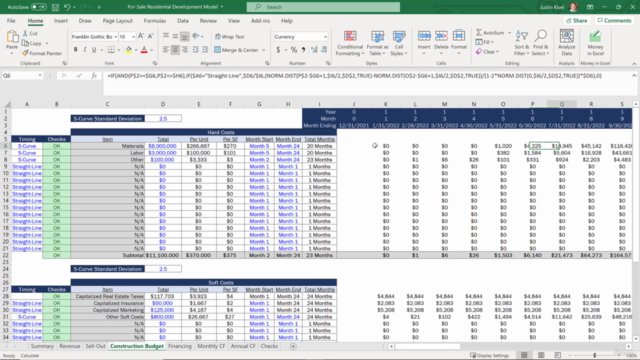Open the Monthly CF sheet tab
The height and width of the screenshot is (360, 640).
click(x=211, y=346)
